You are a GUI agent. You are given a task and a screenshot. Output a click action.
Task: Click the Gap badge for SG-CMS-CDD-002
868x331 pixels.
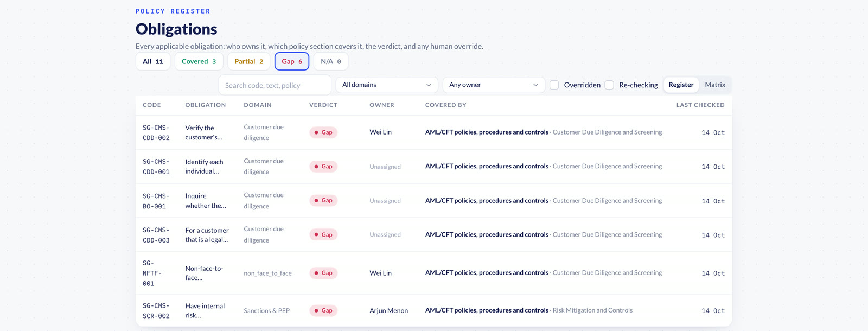pyautogui.click(x=323, y=132)
